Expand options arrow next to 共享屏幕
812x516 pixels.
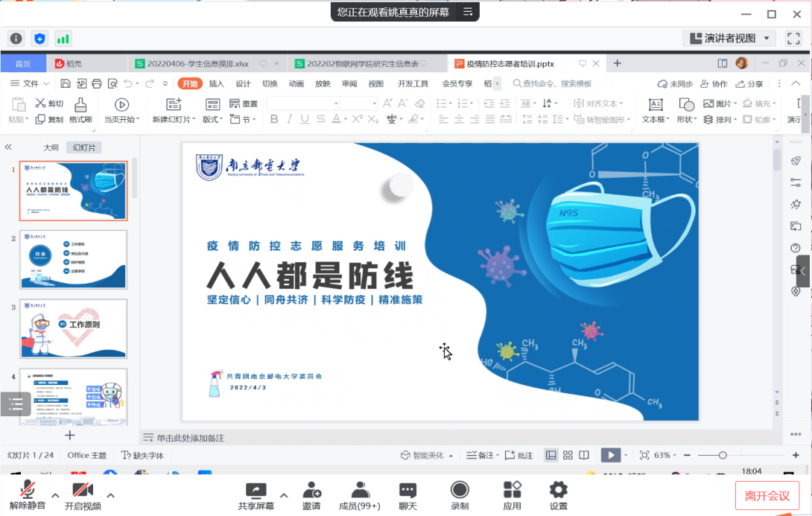[x=283, y=495]
